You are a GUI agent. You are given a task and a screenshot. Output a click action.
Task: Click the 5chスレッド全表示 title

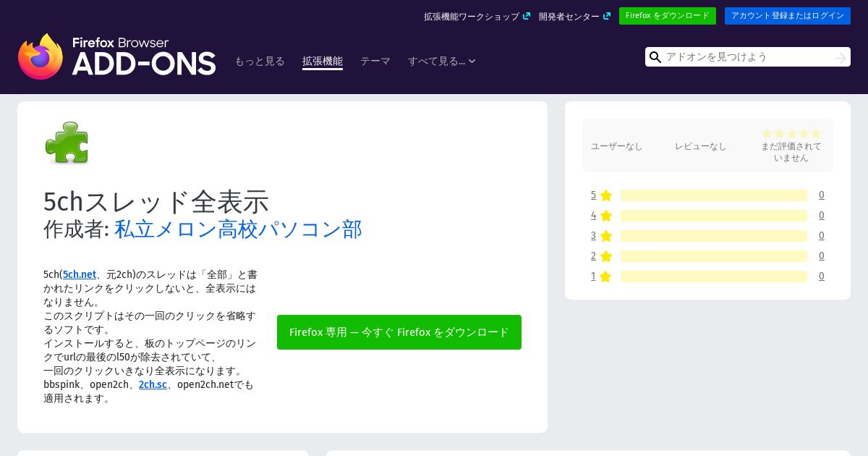click(x=156, y=201)
